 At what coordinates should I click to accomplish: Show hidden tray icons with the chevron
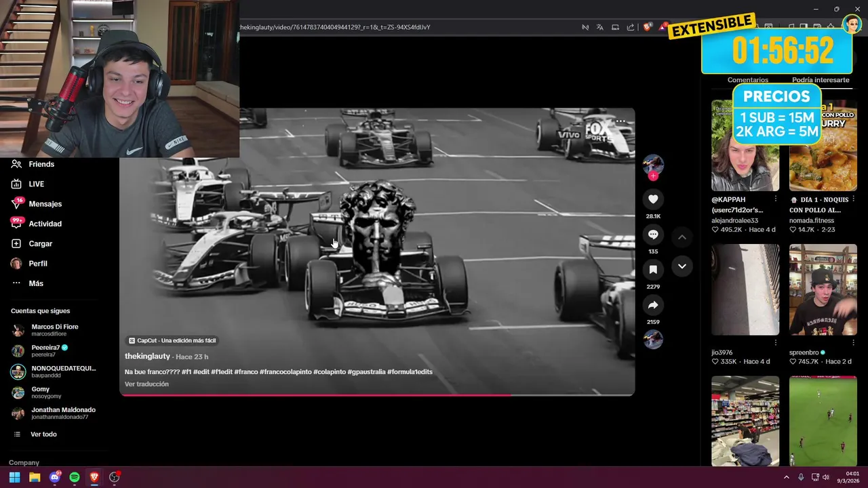click(787, 477)
